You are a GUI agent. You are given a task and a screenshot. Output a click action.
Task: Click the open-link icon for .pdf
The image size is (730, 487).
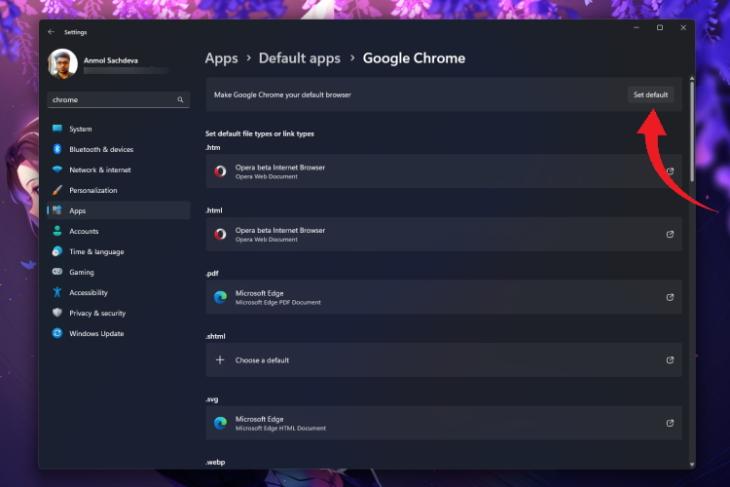click(670, 297)
